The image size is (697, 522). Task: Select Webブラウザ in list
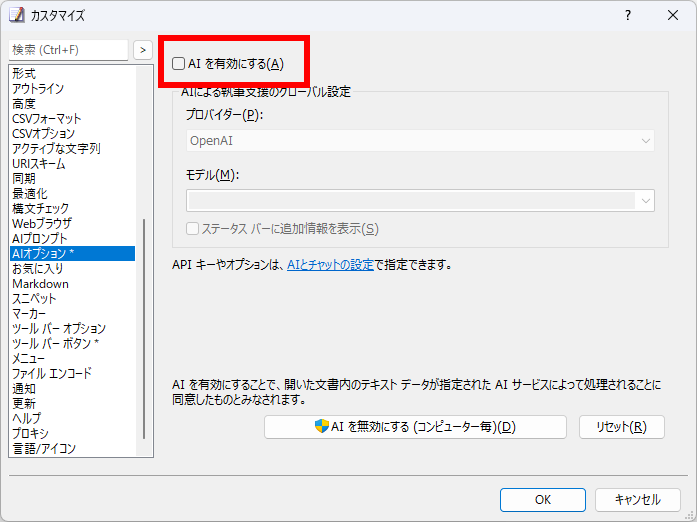click(72, 223)
